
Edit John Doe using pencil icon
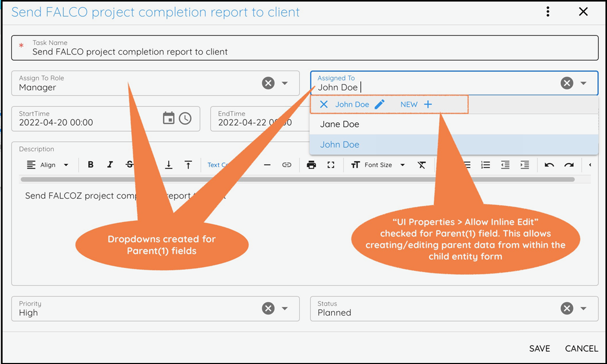point(379,104)
